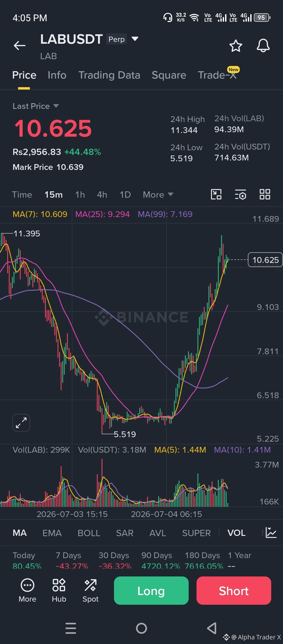Toggle the VOL sub-indicator
283x644 pixels.
click(x=236, y=533)
